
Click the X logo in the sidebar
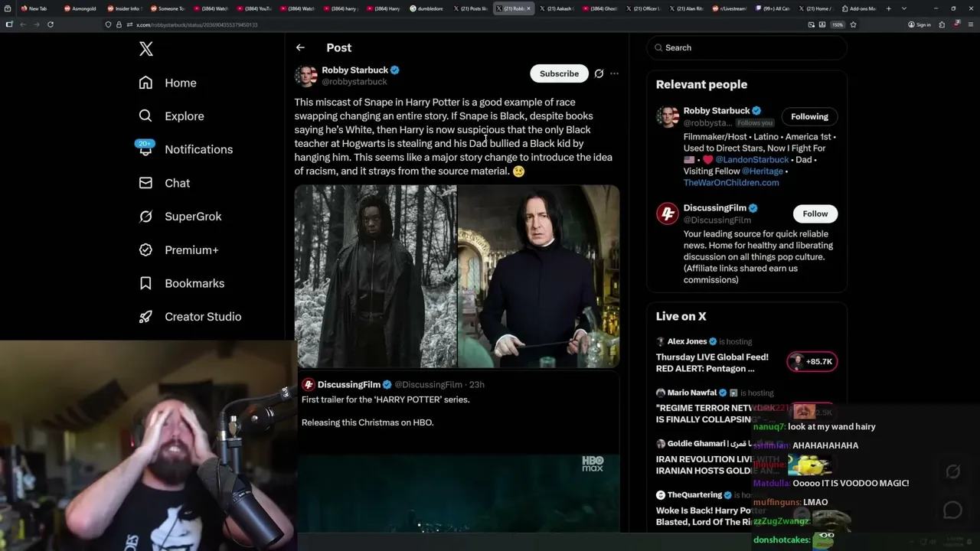(x=146, y=50)
